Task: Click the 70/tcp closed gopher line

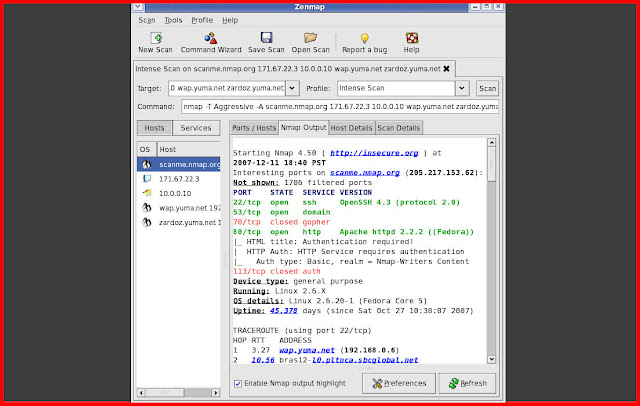Action: (x=282, y=222)
